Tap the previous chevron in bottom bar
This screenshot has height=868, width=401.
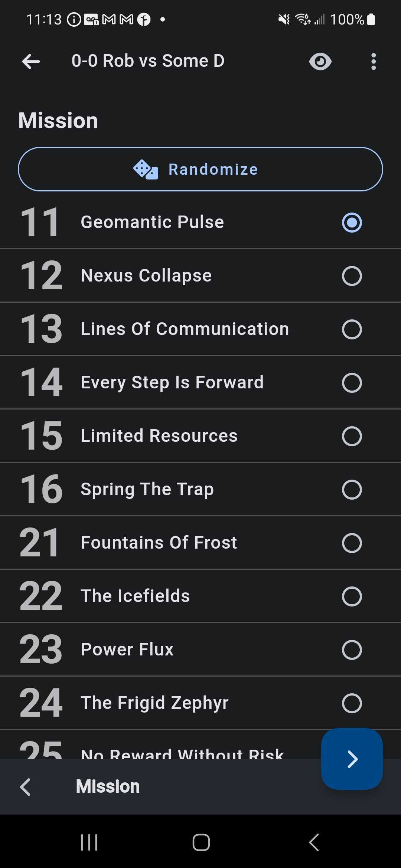pos(25,787)
